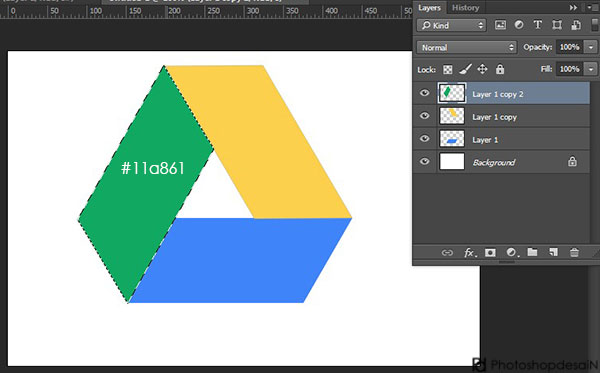The image size is (600, 373).
Task: Create a new layer
Action: (x=553, y=252)
